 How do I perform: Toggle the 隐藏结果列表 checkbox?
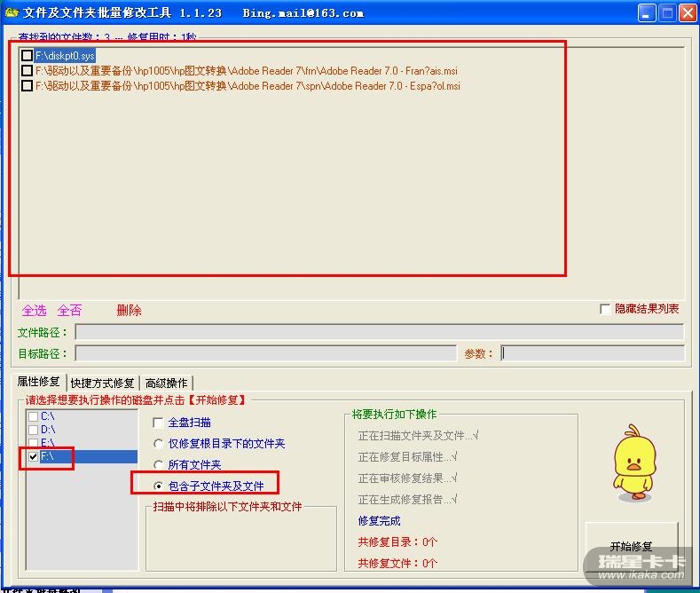[605, 309]
